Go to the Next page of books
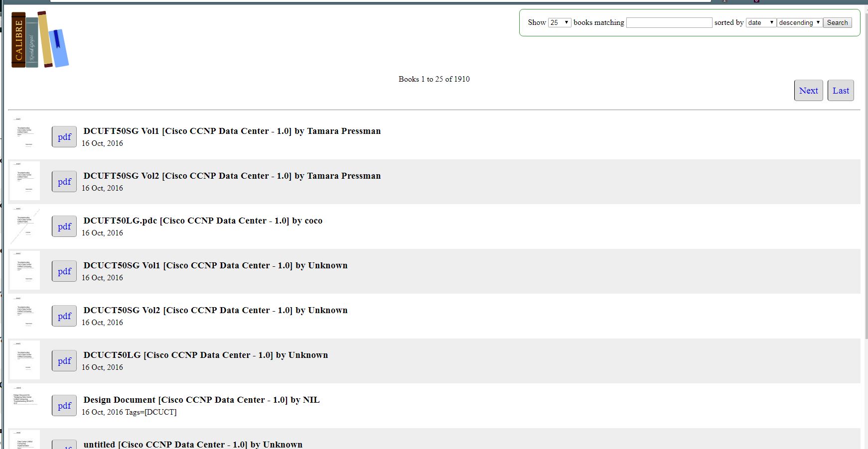This screenshot has width=868, height=449. (x=808, y=91)
